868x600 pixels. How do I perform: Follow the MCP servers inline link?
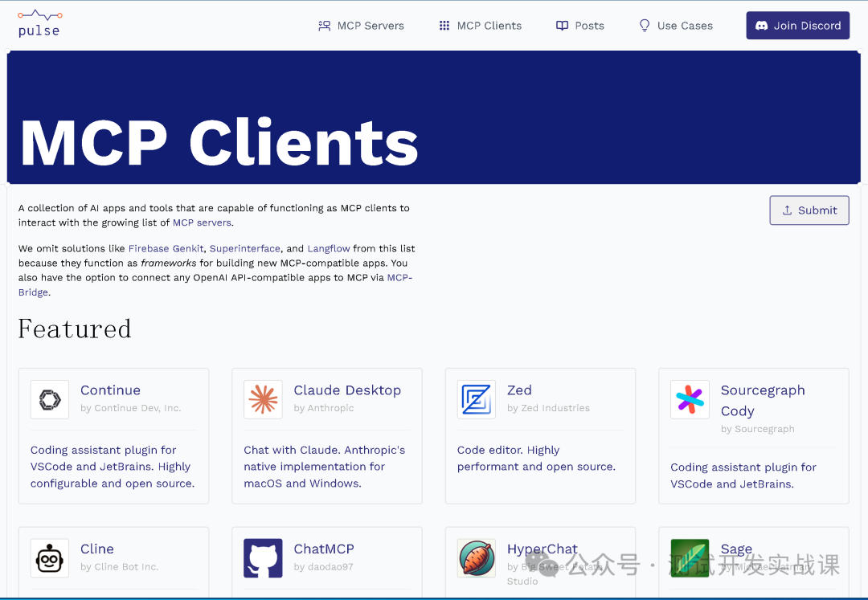tap(202, 222)
